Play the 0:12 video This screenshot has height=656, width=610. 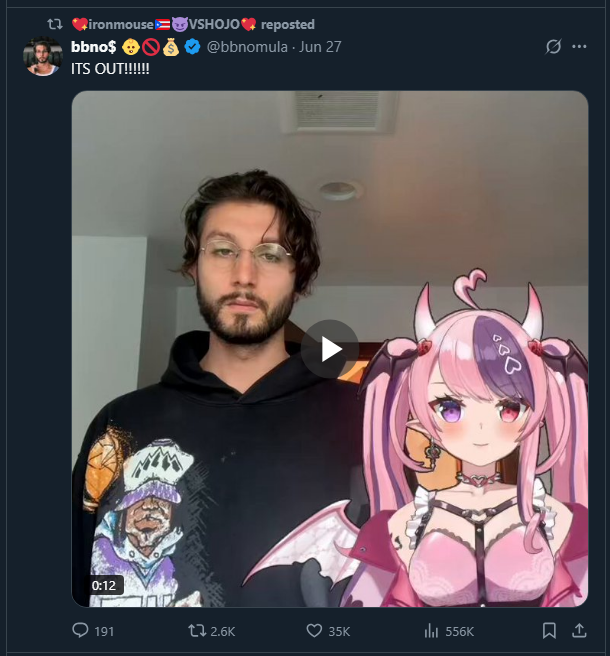330,349
